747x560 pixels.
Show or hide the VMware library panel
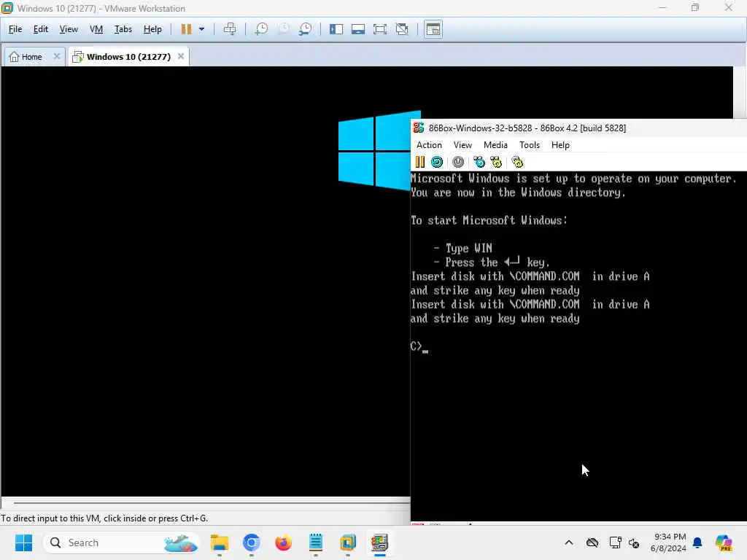(x=336, y=29)
